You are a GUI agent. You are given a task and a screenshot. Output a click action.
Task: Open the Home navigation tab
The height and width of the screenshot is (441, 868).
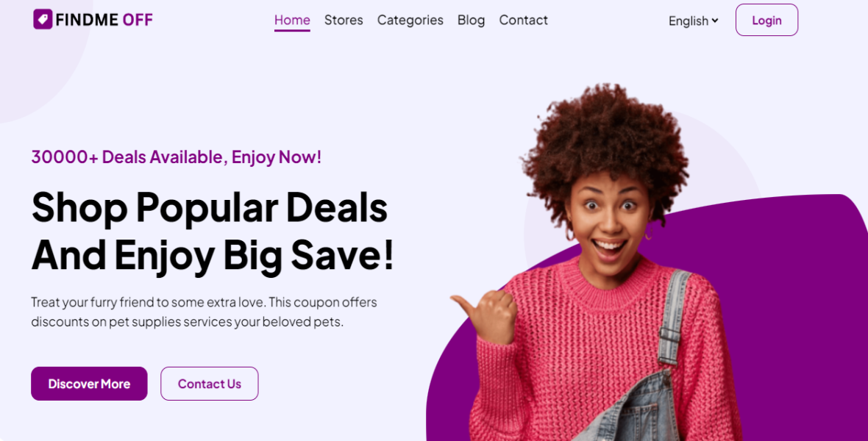click(292, 20)
